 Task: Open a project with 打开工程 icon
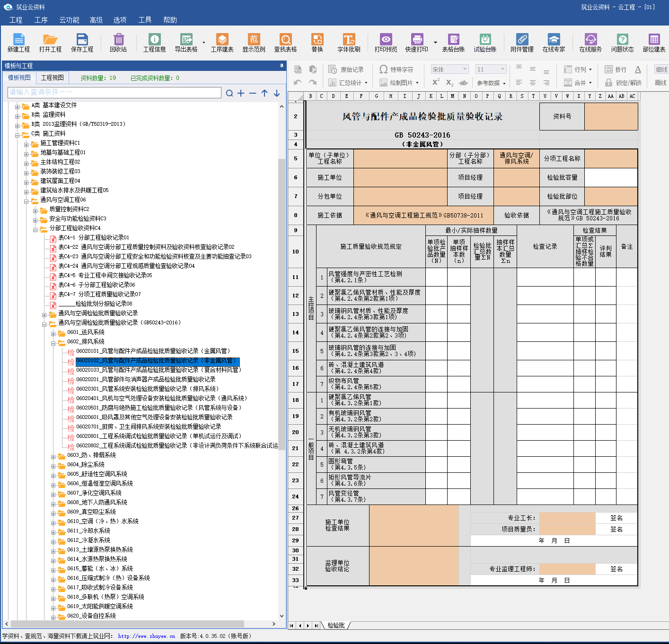[50, 43]
